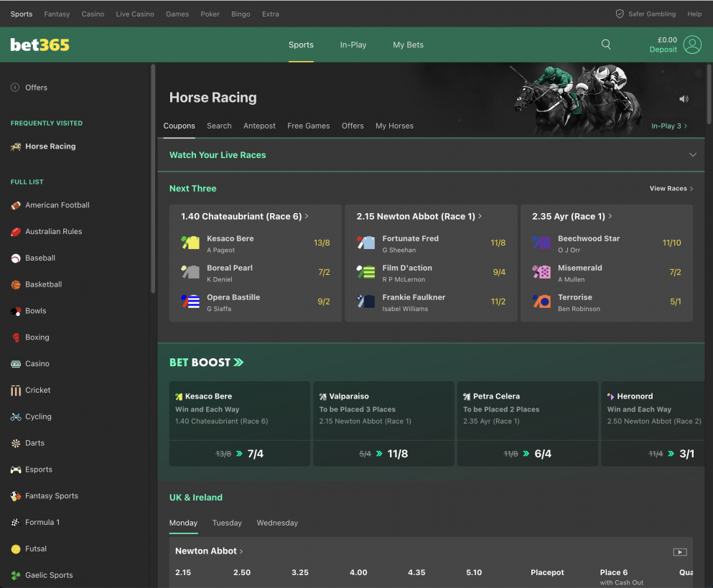Open the My Bets tab
Screen dimensions: 713x588
(408, 45)
